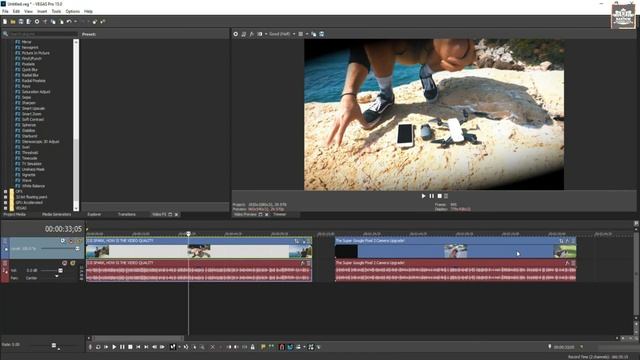Viewport: 640px width, 360px height.
Task: Open Project Video Properties in the preview toolbar
Action: 236,34
